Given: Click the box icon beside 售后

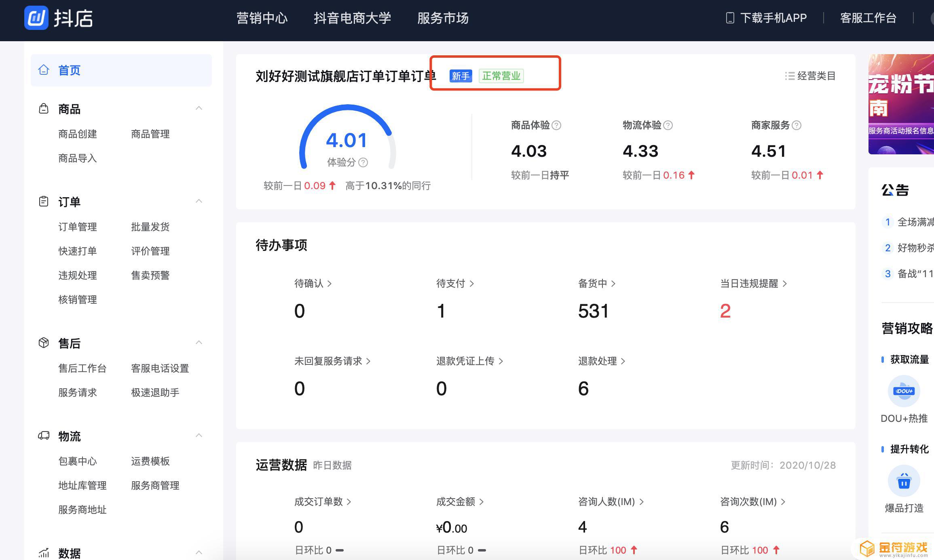Looking at the screenshot, I should (x=44, y=343).
